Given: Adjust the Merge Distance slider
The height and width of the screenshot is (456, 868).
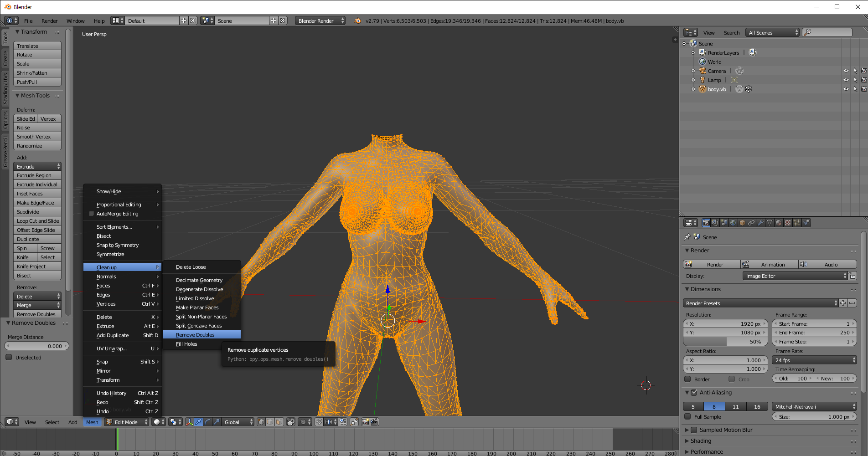Looking at the screenshot, I should (37, 346).
